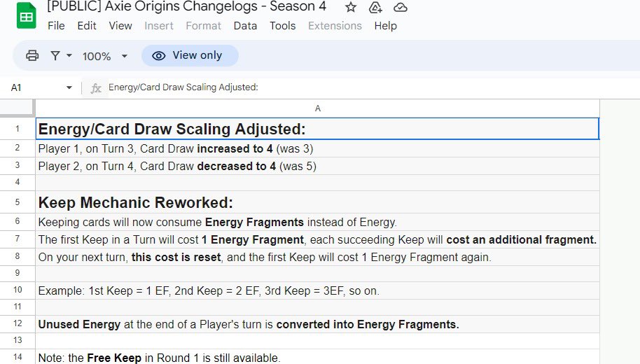Select row 11 header
Image resolution: width=640 pixels, height=364 pixels.
pos(17,307)
